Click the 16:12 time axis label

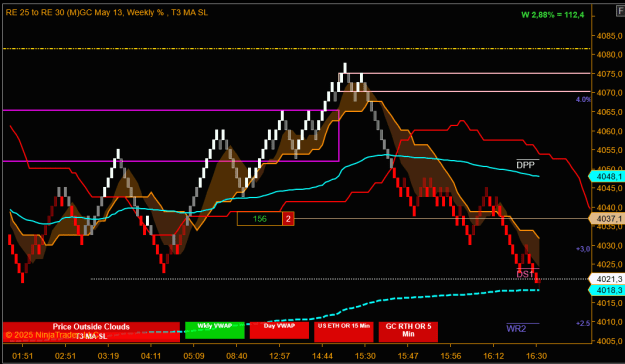(x=493, y=356)
